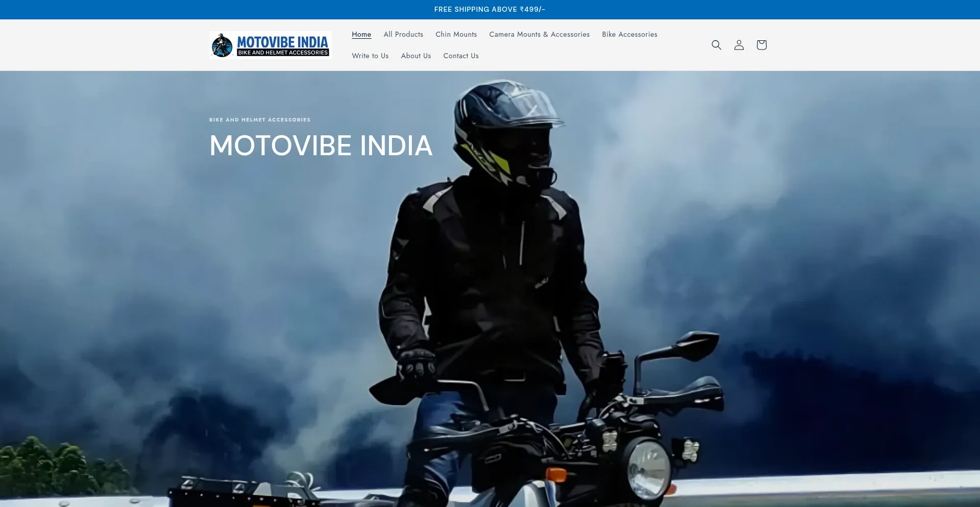Select Bike Accessories in the navigation

(629, 34)
